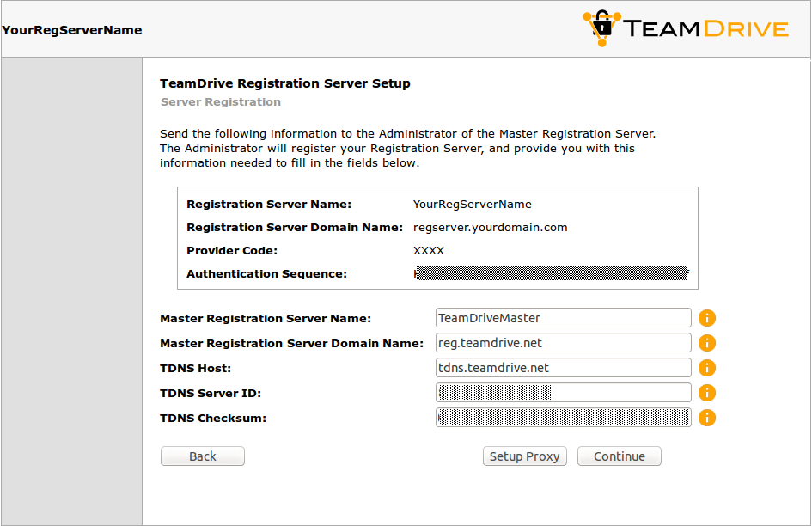Click the Authentication Sequence masked value

(552, 273)
